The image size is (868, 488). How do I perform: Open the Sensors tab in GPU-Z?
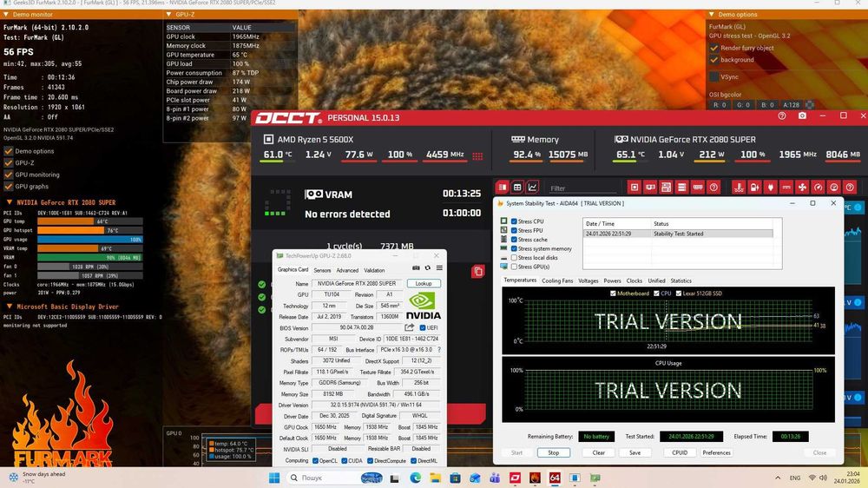[322, 270]
